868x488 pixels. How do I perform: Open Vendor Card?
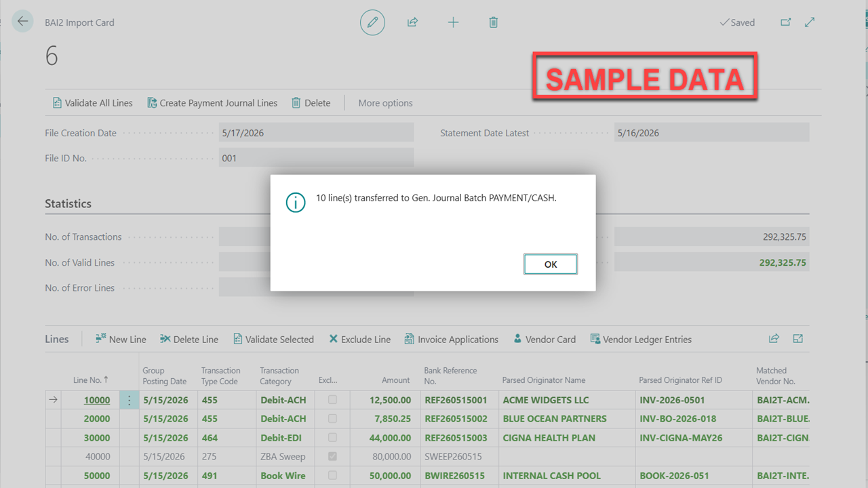545,339
